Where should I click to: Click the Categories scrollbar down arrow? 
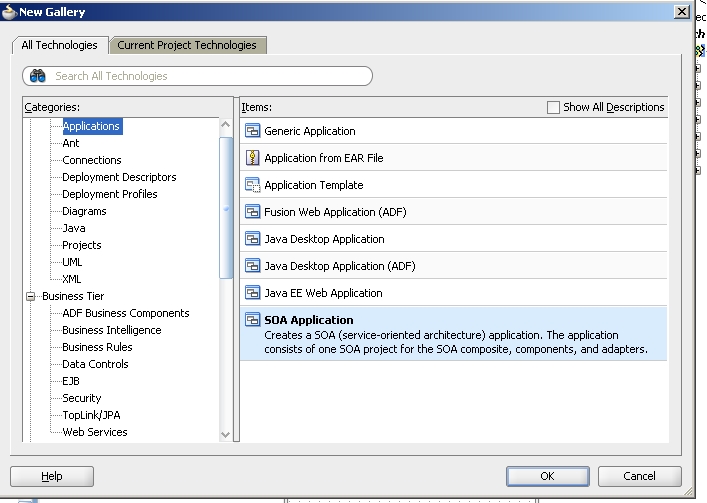pyautogui.click(x=226, y=434)
